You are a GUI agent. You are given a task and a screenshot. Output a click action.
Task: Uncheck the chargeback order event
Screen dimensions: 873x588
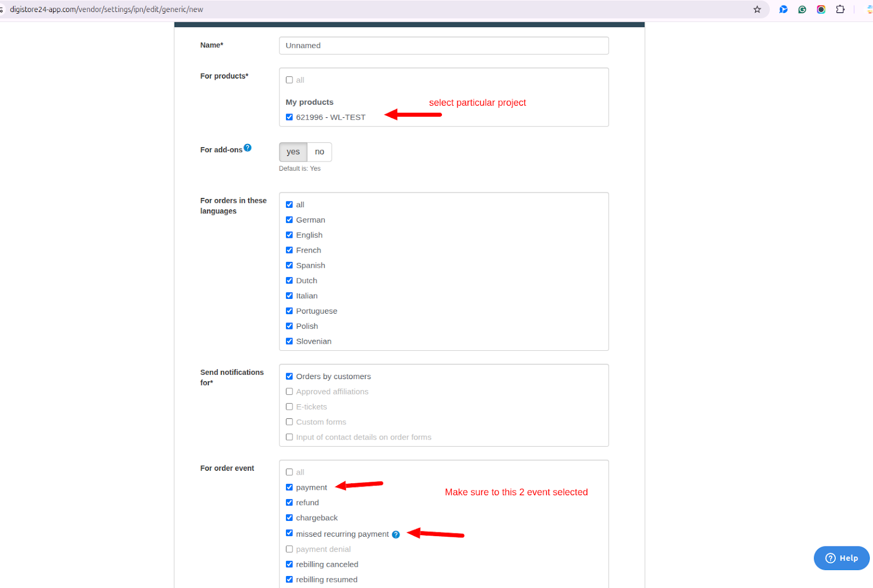[289, 518]
